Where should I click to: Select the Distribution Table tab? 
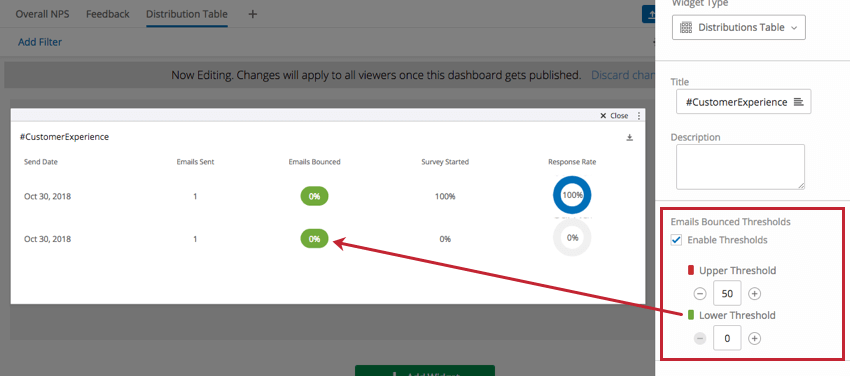[x=186, y=14]
